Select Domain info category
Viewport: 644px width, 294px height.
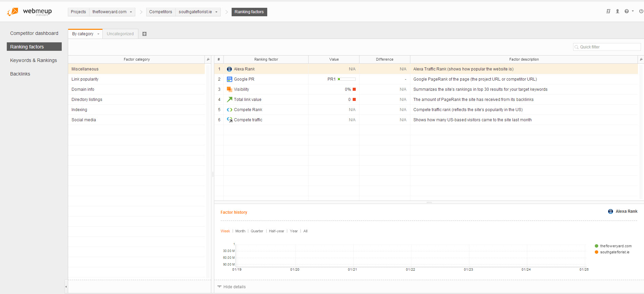tap(137, 89)
